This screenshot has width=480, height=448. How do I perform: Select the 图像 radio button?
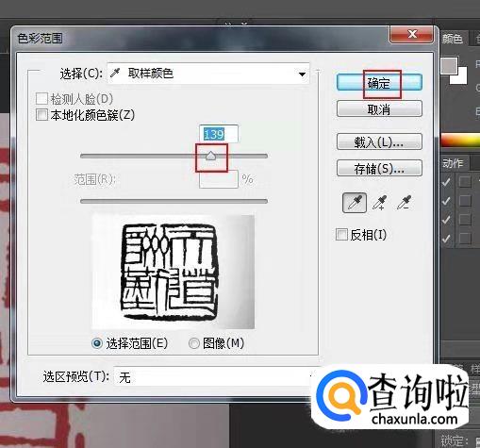tap(194, 343)
